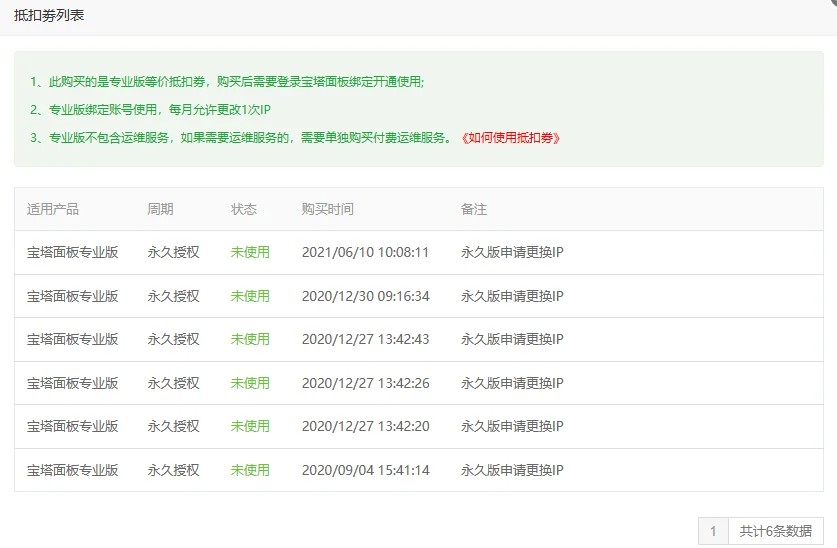This screenshot has height=548, width=837.
Task: Click the 购买时间 column header
Action: (327, 209)
